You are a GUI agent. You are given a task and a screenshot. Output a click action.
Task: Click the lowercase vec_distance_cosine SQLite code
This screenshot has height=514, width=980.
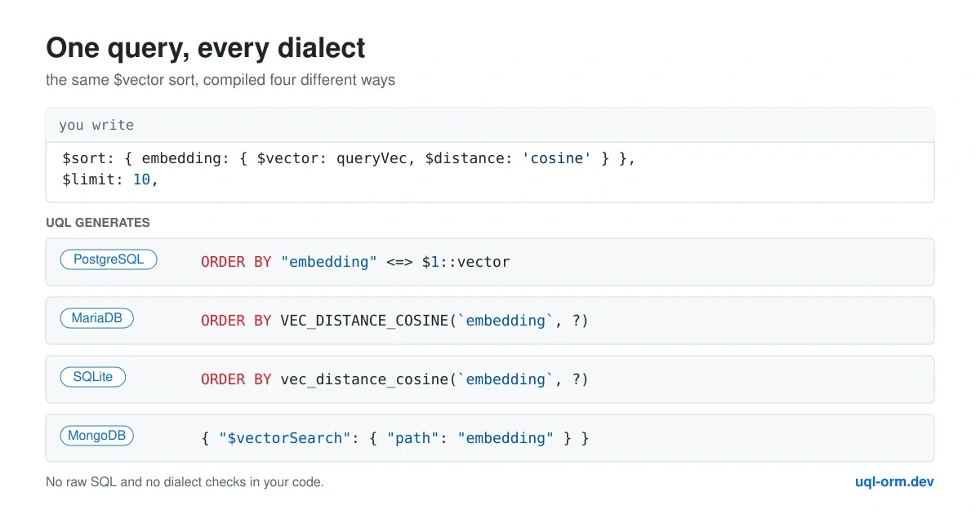tap(394, 379)
